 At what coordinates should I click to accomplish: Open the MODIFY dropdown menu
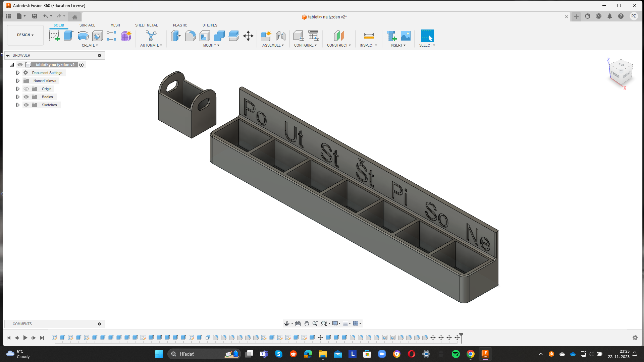coord(211,45)
